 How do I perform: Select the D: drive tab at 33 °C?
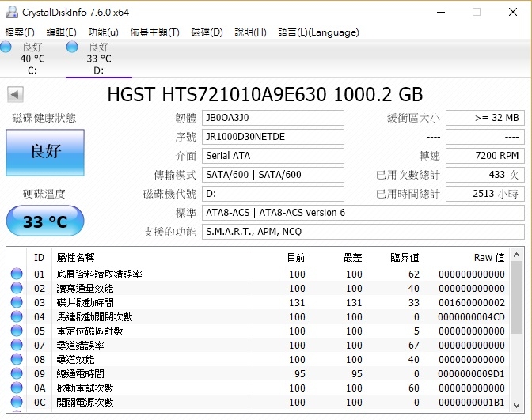pos(99,59)
